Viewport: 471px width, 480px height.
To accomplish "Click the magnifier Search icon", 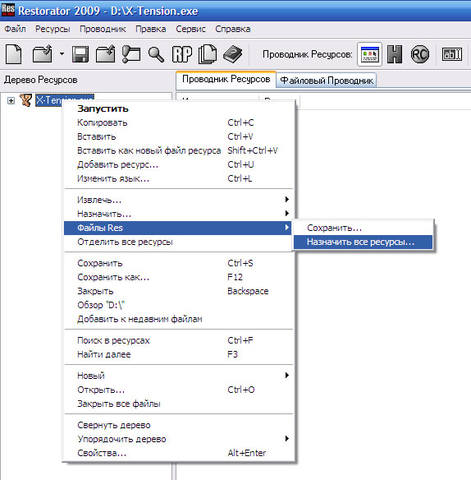I will tap(156, 54).
